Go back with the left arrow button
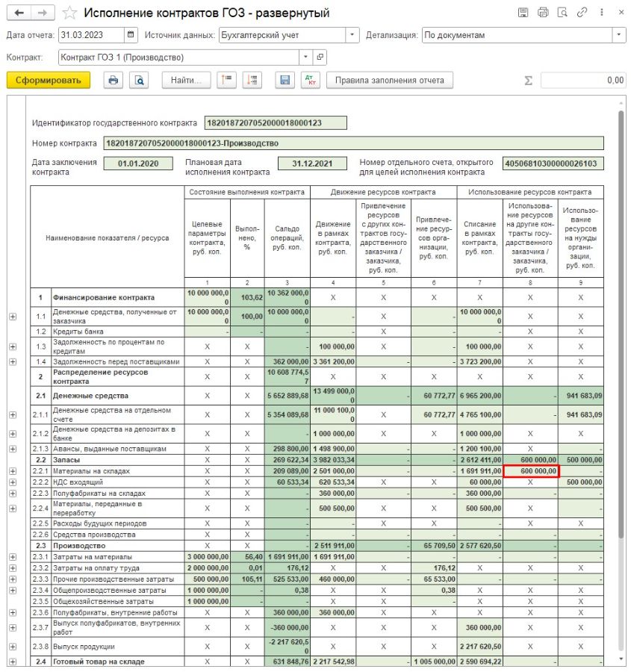Image resolution: width=631 pixels, height=672 pixels. [19, 13]
